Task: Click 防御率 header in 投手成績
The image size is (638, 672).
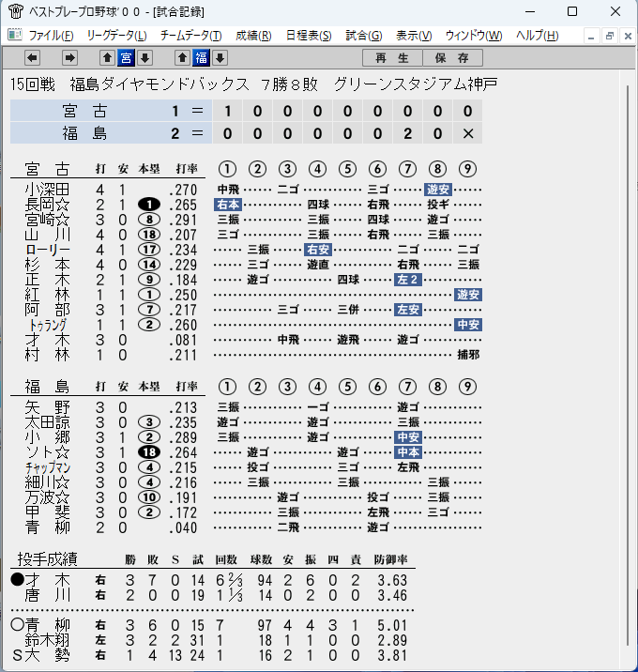Action: (390, 559)
